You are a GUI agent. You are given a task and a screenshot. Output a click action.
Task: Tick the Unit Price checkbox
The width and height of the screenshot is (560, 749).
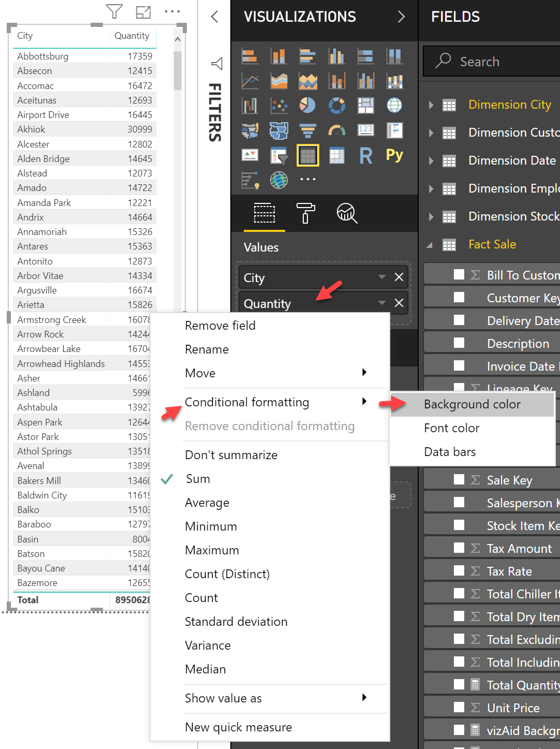pos(459,707)
